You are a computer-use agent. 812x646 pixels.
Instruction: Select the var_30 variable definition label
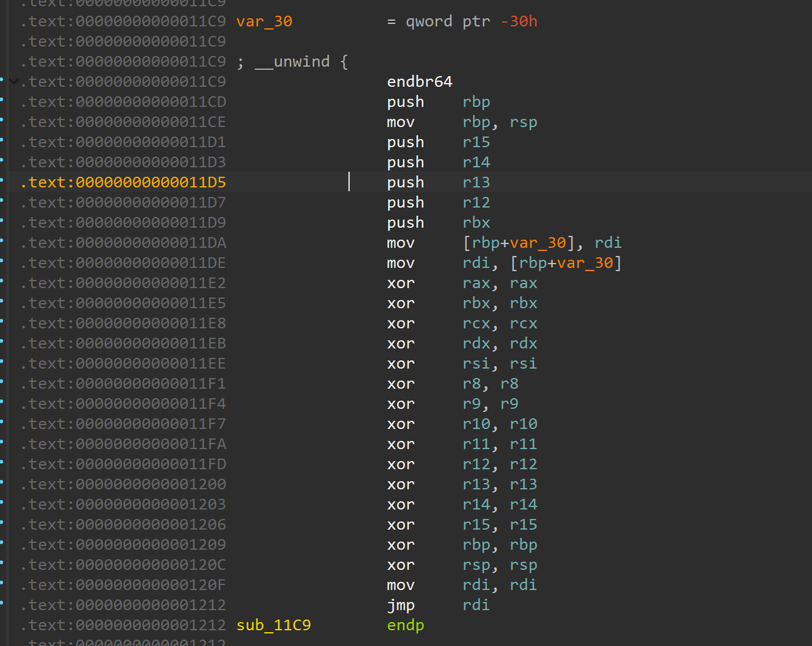click(264, 22)
